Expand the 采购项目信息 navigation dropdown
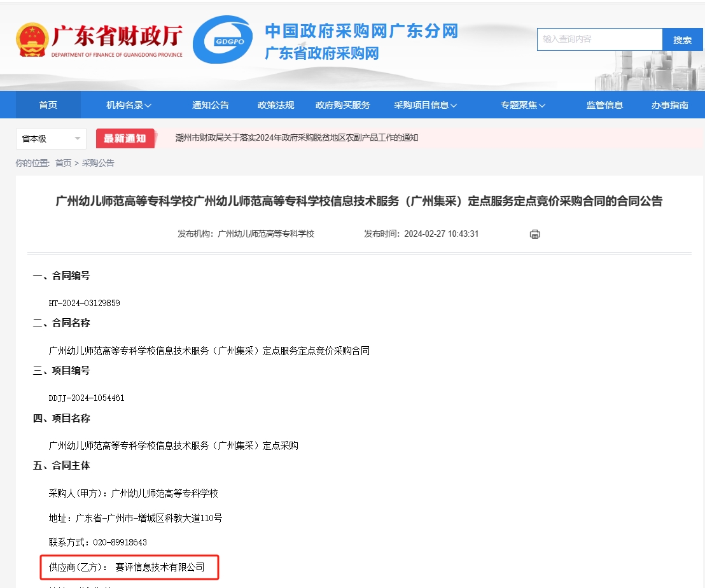705x588 pixels. point(425,105)
